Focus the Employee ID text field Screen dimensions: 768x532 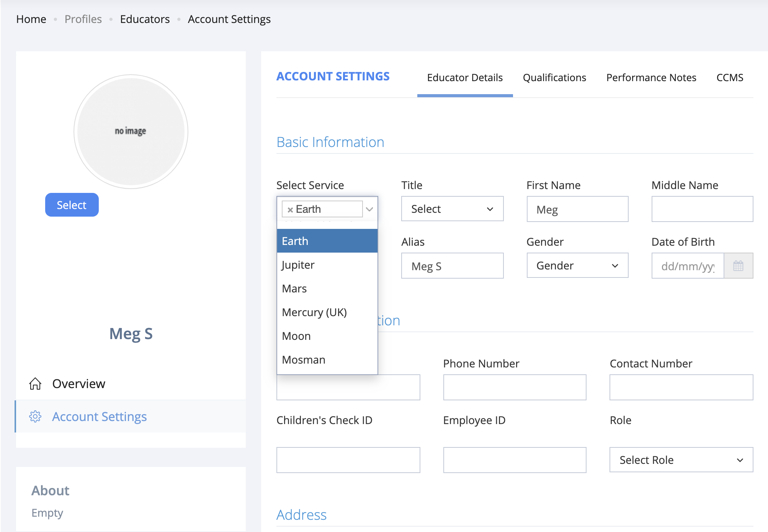514,460
